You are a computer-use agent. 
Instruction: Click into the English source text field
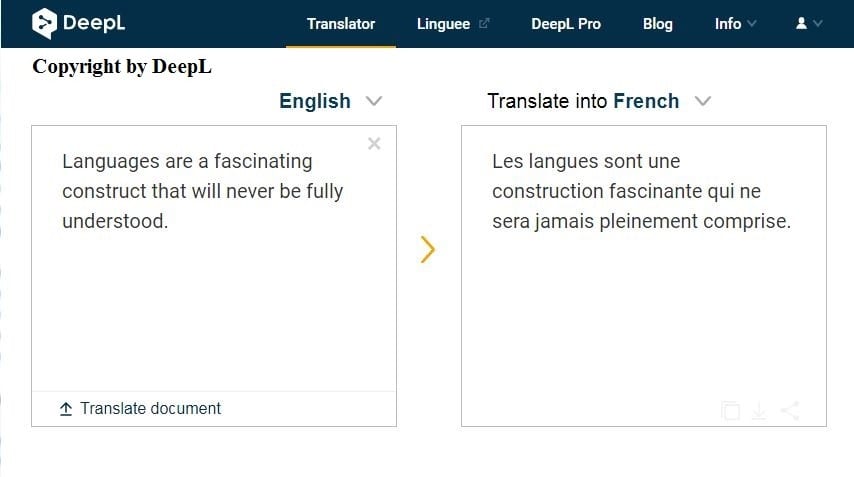tap(213, 280)
